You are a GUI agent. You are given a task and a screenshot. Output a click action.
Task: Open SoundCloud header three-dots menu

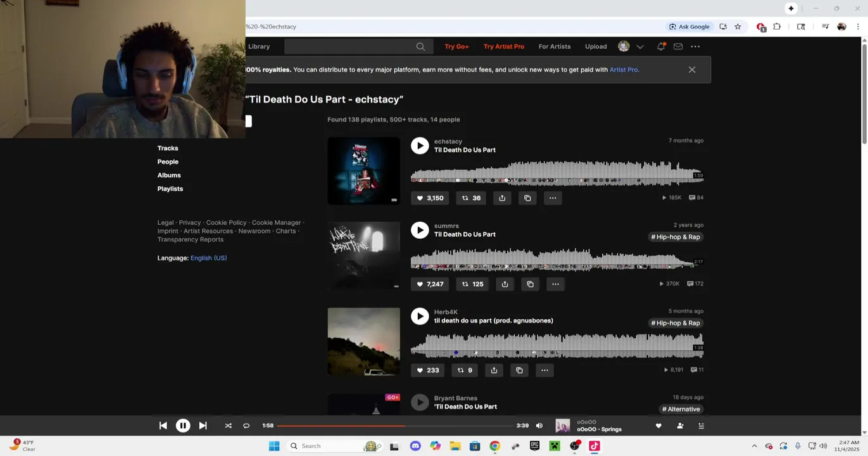(695, 47)
